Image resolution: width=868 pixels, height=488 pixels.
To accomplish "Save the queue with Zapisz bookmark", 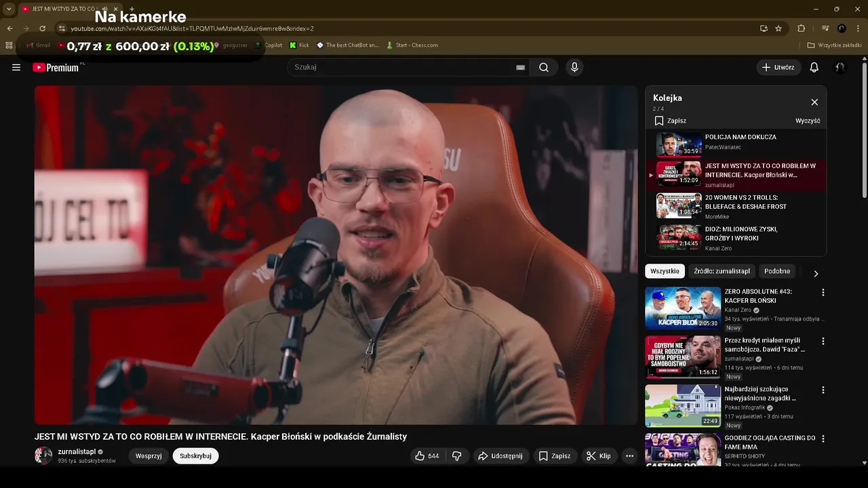I will pos(670,121).
